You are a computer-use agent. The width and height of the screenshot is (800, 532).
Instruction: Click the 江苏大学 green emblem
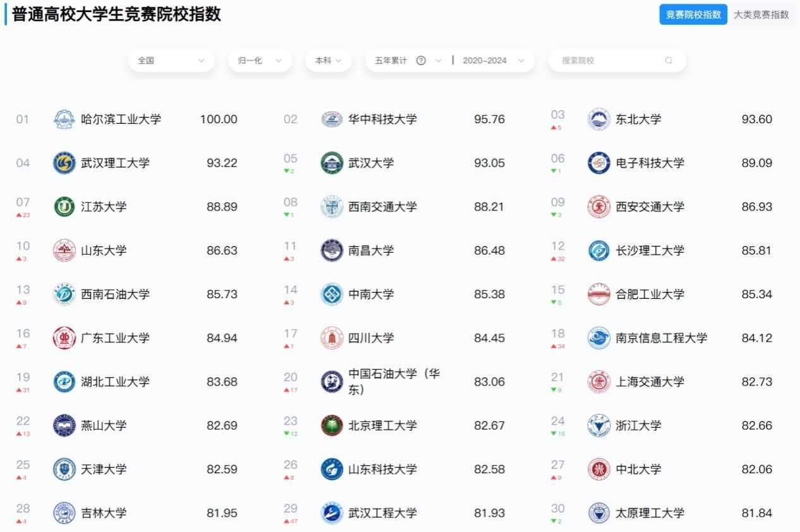pos(64,207)
